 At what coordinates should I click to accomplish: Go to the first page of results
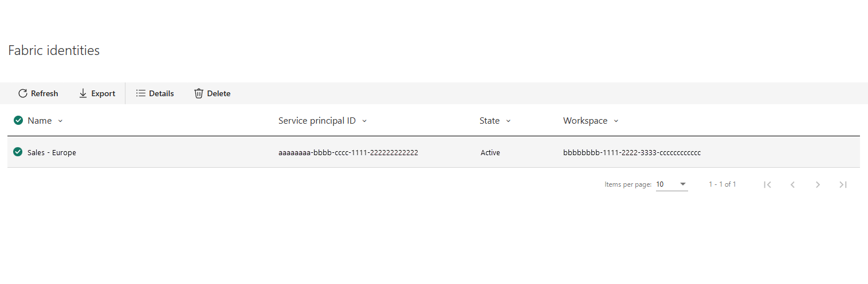click(x=768, y=184)
